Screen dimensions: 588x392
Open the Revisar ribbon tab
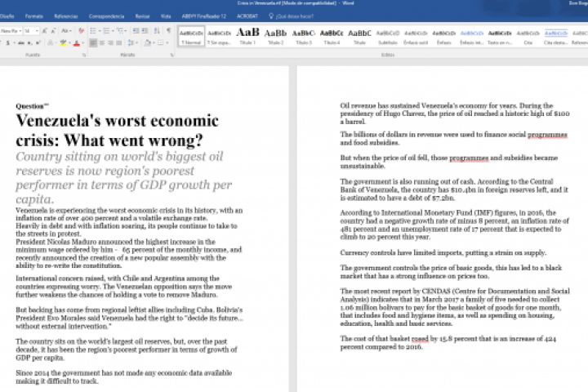tap(142, 16)
